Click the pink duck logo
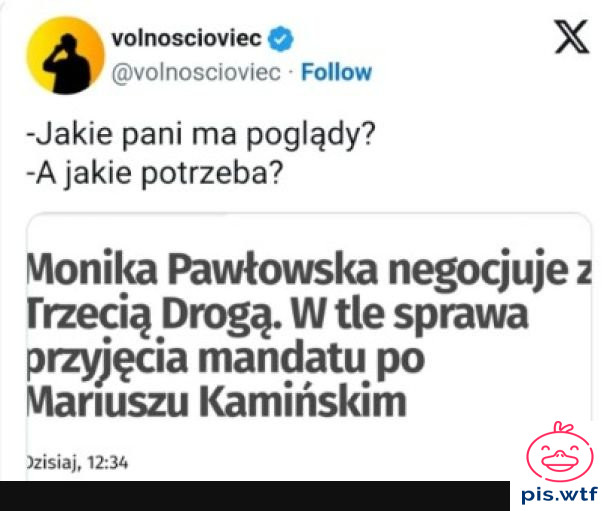The image size is (610, 511). tap(559, 451)
